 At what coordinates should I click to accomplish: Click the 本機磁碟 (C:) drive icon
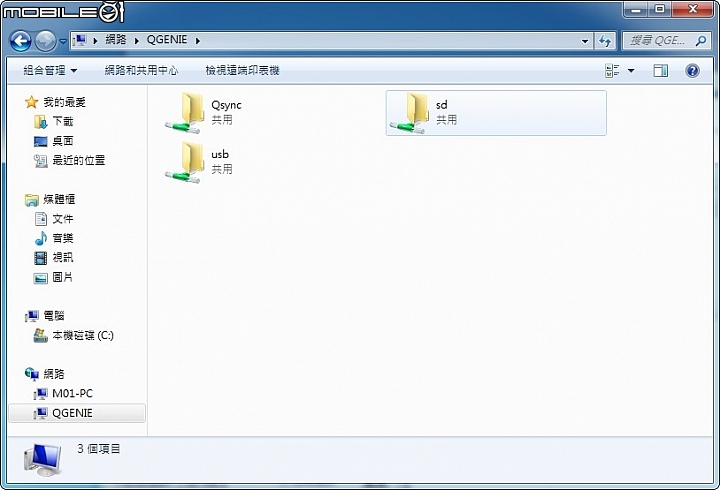[40, 336]
